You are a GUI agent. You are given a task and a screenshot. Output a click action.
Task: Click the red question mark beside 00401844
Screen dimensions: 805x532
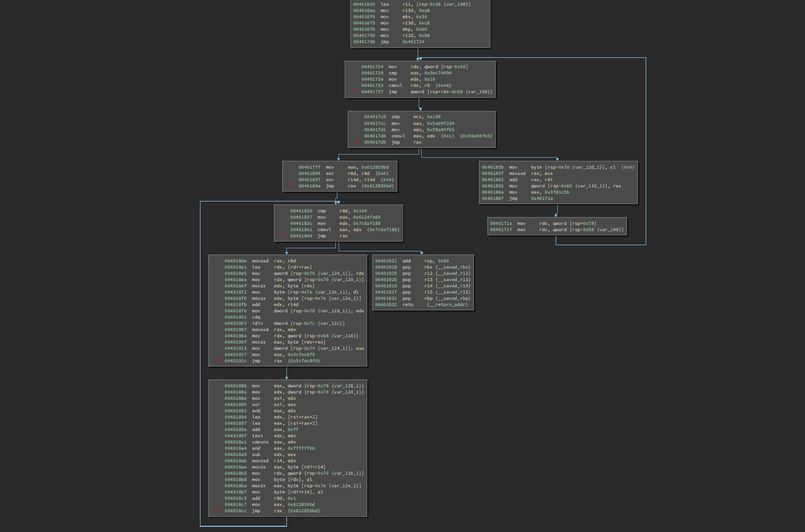(x=284, y=236)
